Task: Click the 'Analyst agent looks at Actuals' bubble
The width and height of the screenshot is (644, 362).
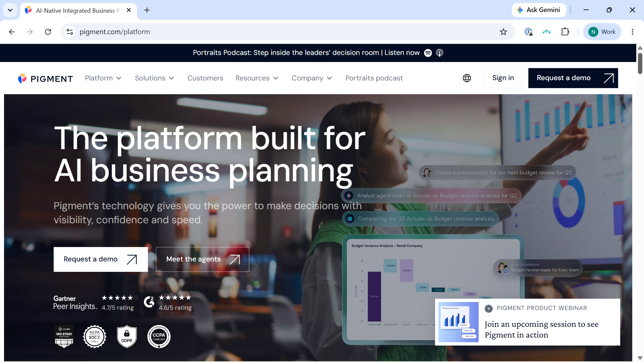Action: pos(431,196)
